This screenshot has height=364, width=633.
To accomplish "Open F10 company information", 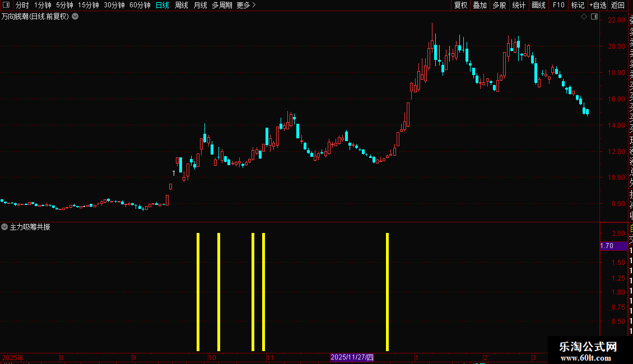I will point(558,5).
